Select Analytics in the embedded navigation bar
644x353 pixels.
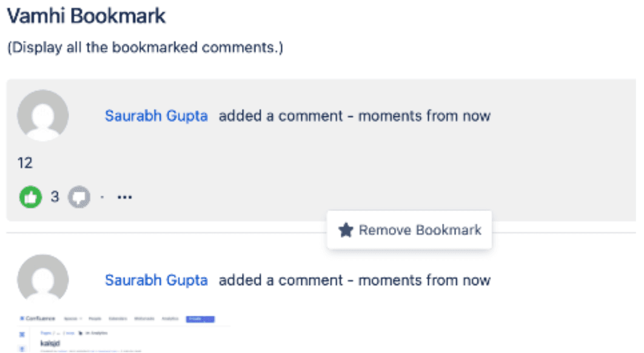(x=170, y=319)
